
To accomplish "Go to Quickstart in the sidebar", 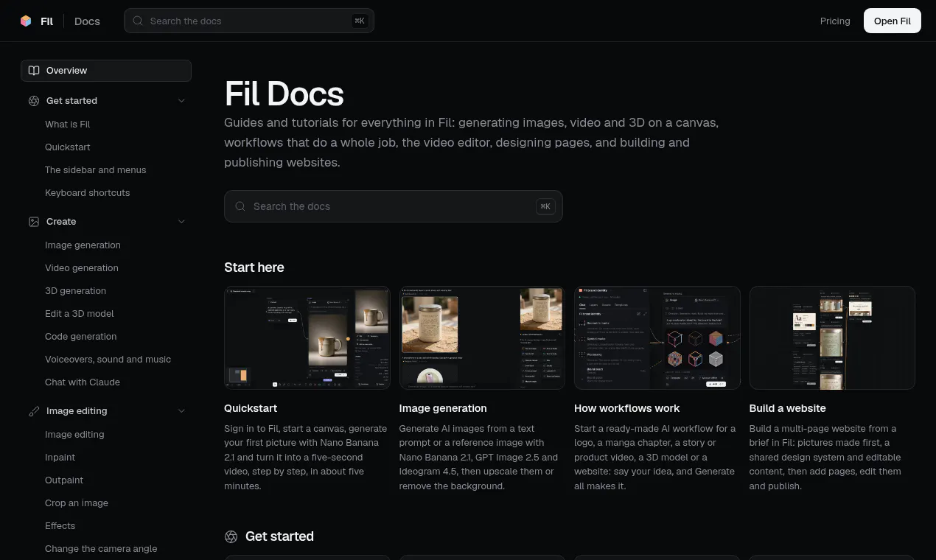I will (68, 147).
